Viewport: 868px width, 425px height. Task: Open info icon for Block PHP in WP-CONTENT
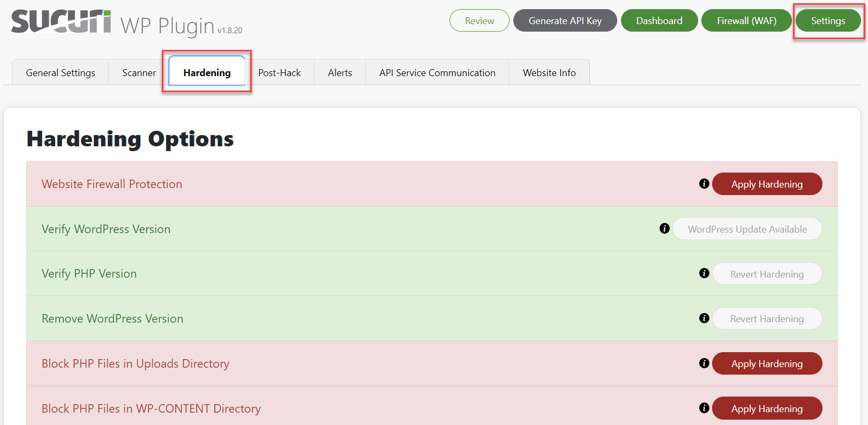pos(704,408)
